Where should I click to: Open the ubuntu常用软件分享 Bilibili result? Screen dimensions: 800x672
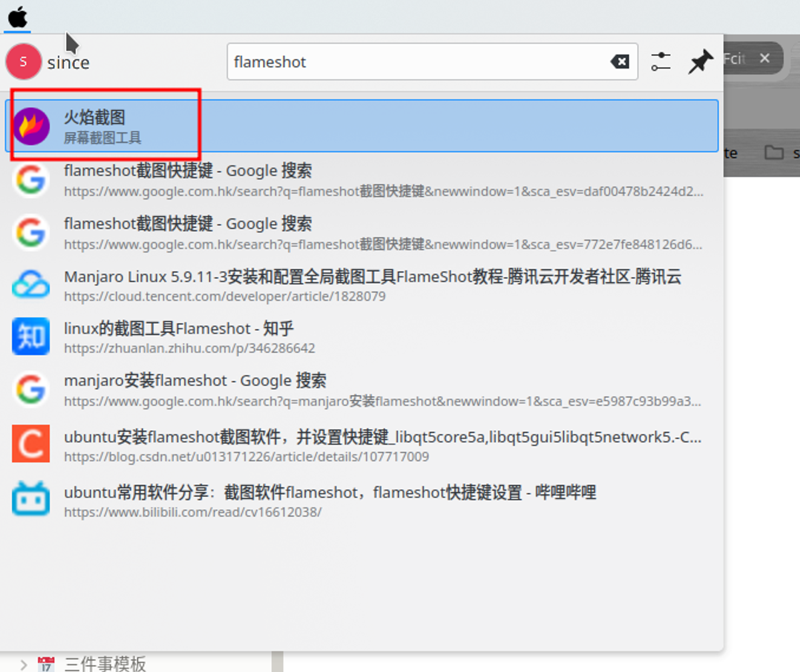[330, 492]
